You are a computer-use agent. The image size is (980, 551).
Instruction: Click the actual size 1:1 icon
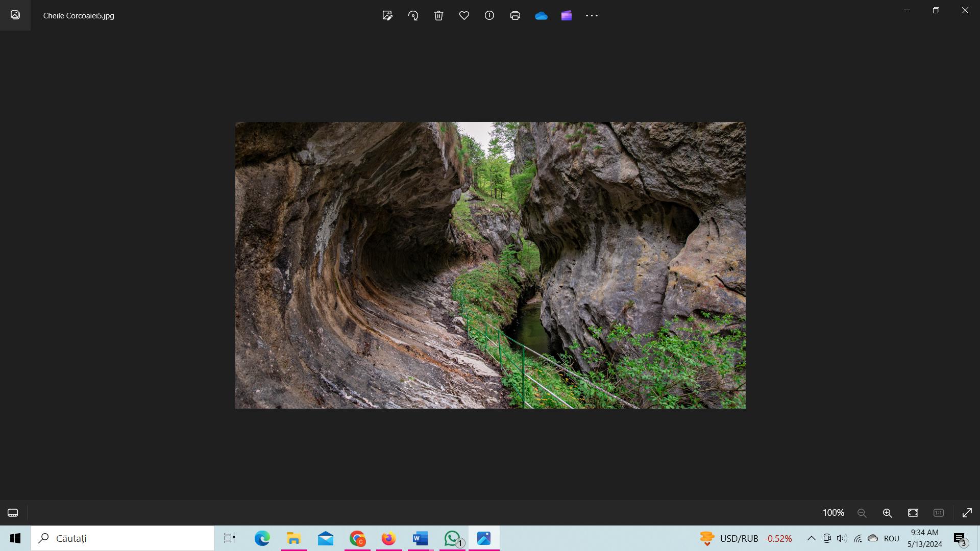[x=939, y=513]
